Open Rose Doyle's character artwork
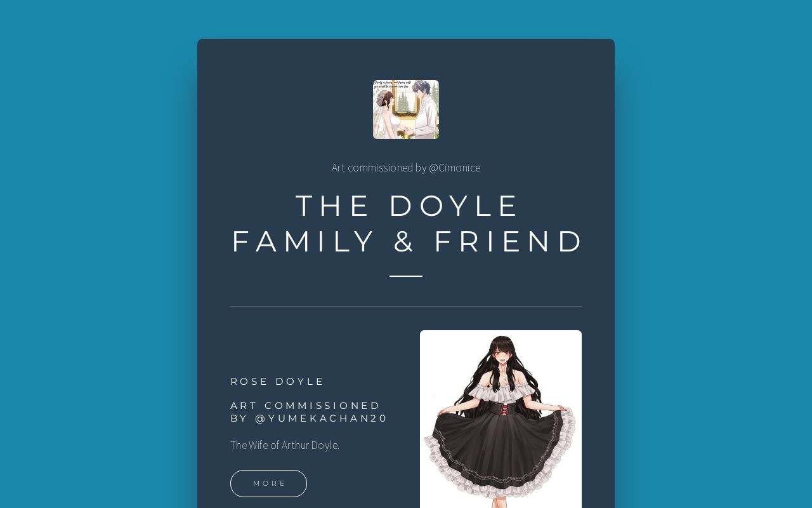812x508 pixels. (501, 419)
